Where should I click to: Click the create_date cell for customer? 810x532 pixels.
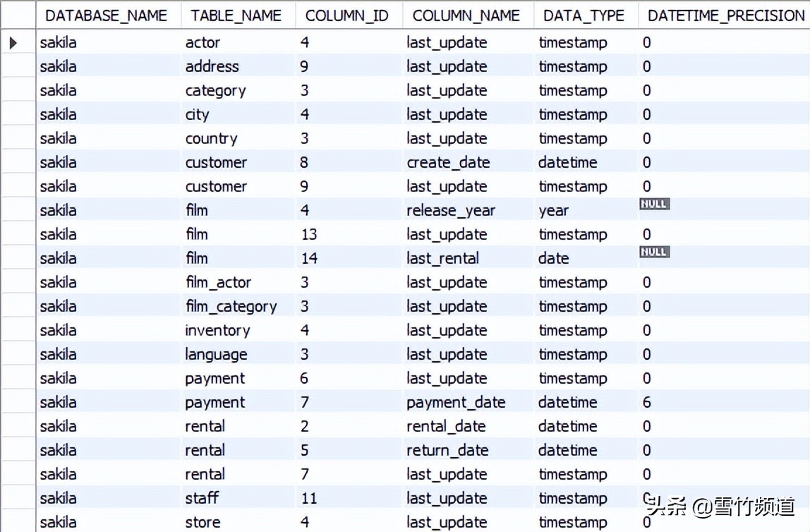(448, 162)
